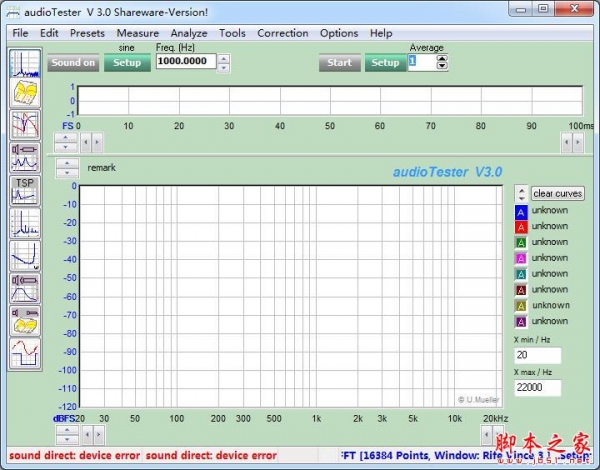Open the Edit menu
This screenshot has height=470, width=600.
pos(49,33)
